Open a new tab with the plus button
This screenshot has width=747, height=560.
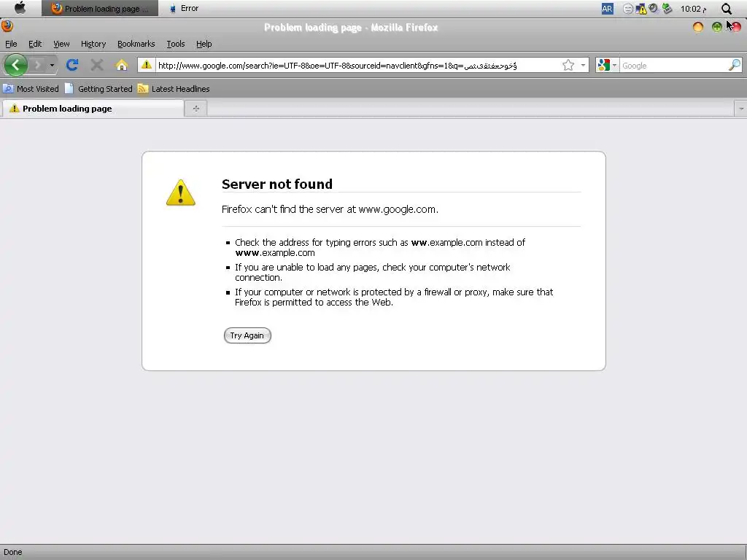coord(196,109)
